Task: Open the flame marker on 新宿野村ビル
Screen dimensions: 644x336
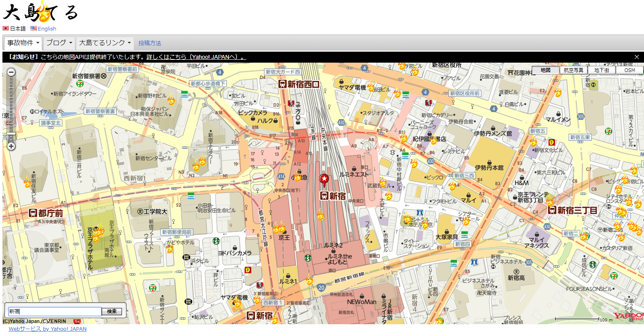Action: [171, 100]
